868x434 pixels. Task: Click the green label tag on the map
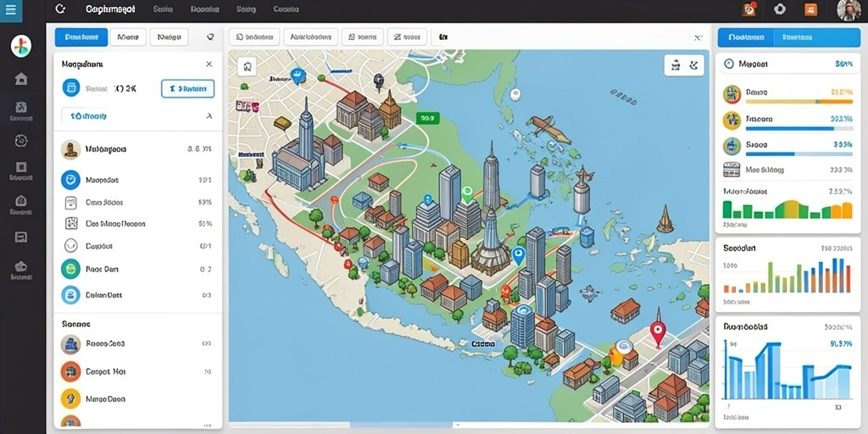(x=427, y=118)
